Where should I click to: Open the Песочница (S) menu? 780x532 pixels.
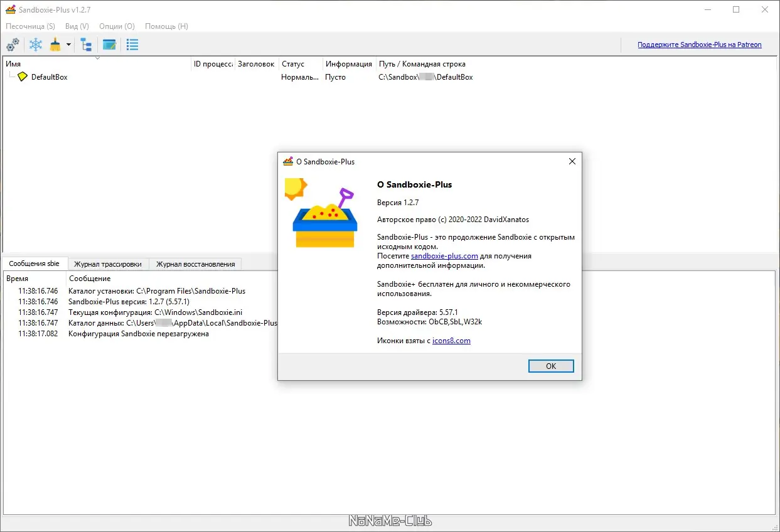point(30,26)
